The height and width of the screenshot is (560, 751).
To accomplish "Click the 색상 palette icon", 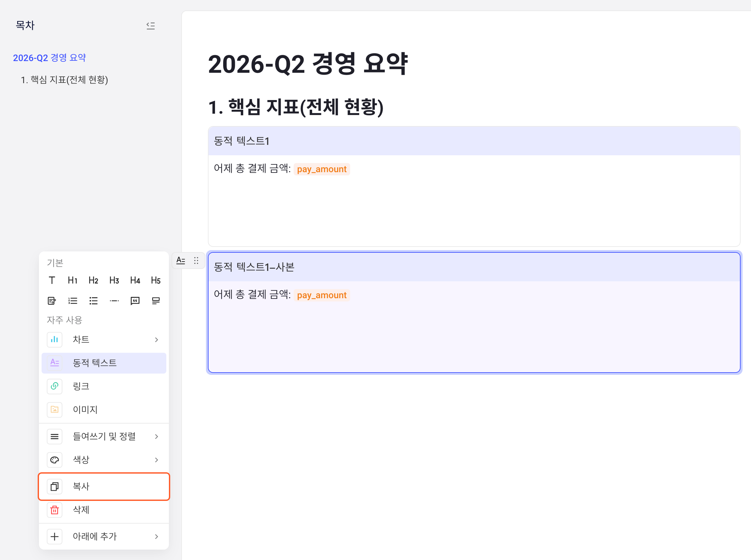I will 55,460.
